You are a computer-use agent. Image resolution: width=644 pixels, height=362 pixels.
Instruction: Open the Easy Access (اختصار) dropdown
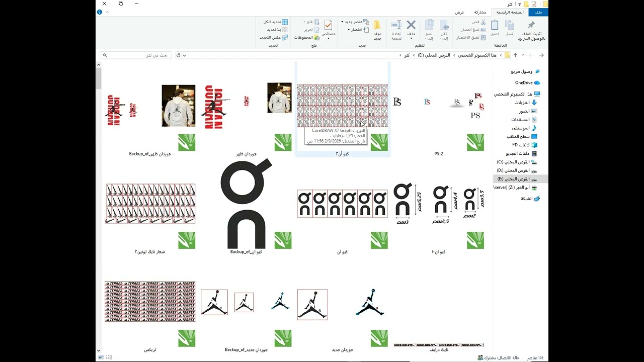pos(358,30)
